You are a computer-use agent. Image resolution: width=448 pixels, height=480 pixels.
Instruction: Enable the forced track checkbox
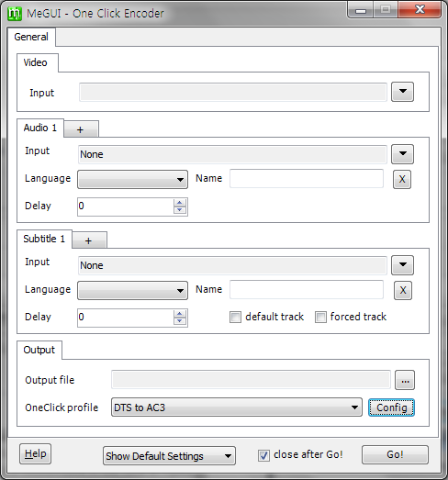(320, 318)
